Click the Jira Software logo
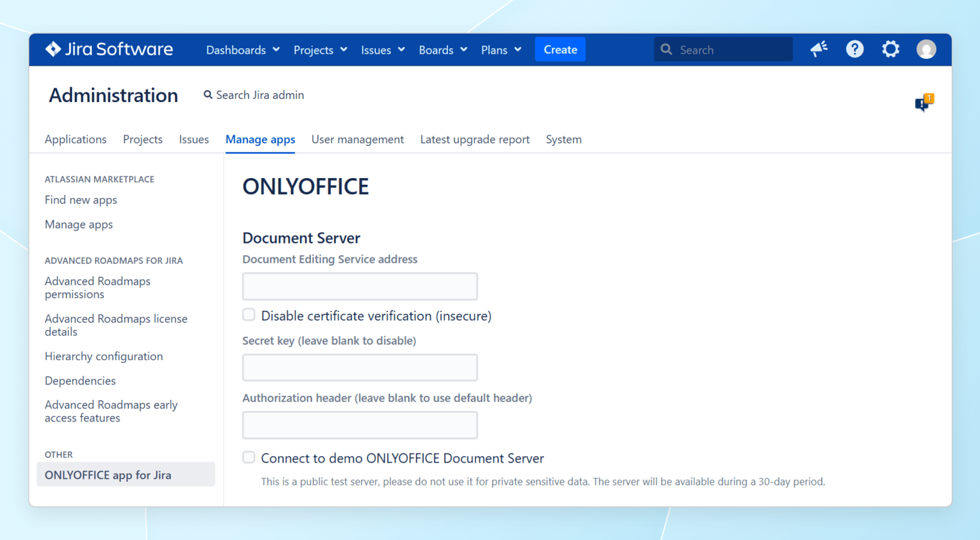The height and width of the screenshot is (540, 980). coord(109,49)
